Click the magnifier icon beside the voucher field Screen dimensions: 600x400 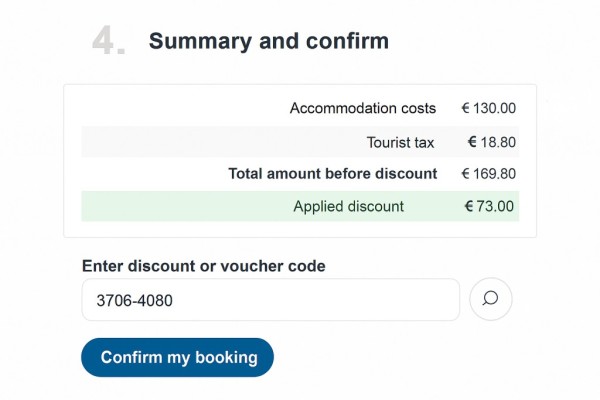(490, 299)
